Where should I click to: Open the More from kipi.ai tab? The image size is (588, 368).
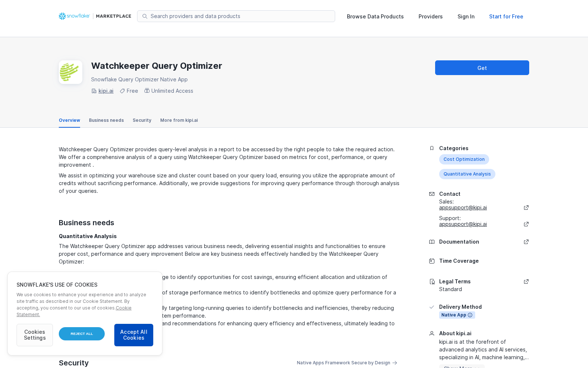tap(179, 120)
